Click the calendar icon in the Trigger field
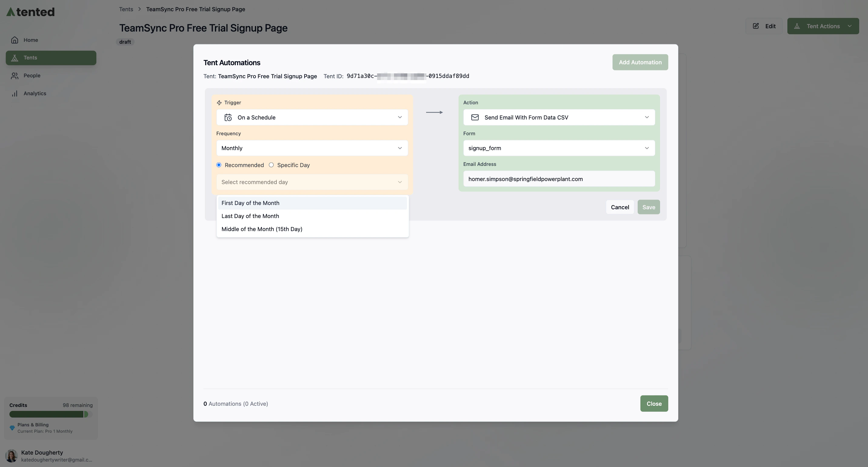The image size is (868, 467). click(228, 117)
